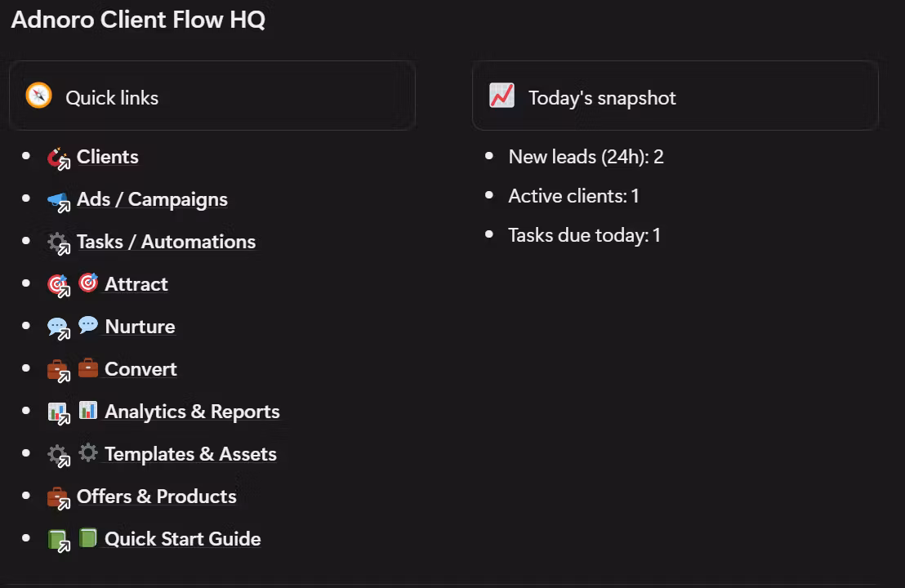Open the Ads / Campaigns link
This screenshot has width=905, height=588.
coord(152,199)
